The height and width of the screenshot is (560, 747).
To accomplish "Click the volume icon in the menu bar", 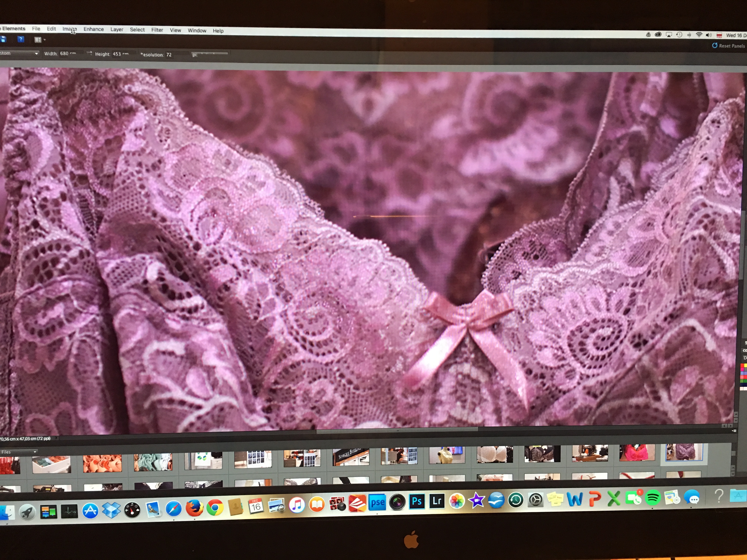I will pos(708,35).
